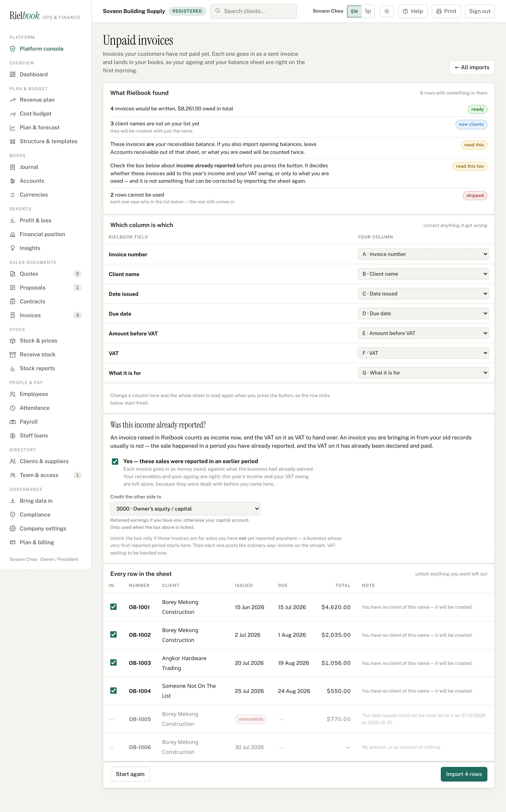Click the Financial position building icon
The width and height of the screenshot is (506, 812).
(13, 234)
